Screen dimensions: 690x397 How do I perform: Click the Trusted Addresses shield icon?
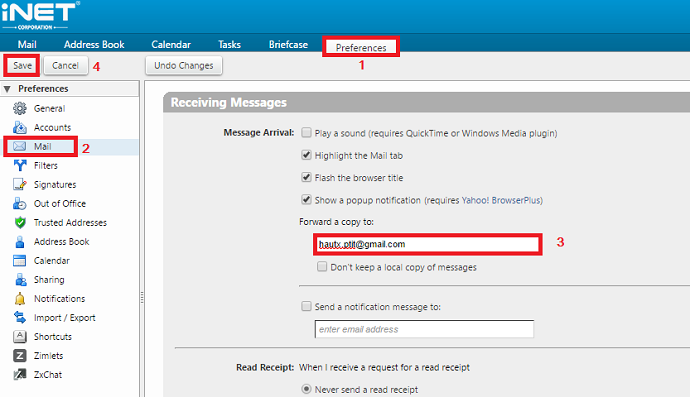pyautogui.click(x=20, y=222)
